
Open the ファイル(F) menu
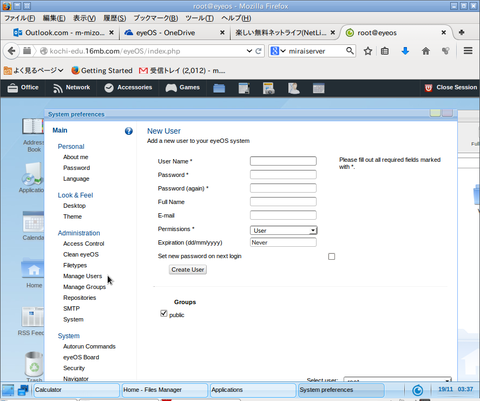[x=19, y=18]
